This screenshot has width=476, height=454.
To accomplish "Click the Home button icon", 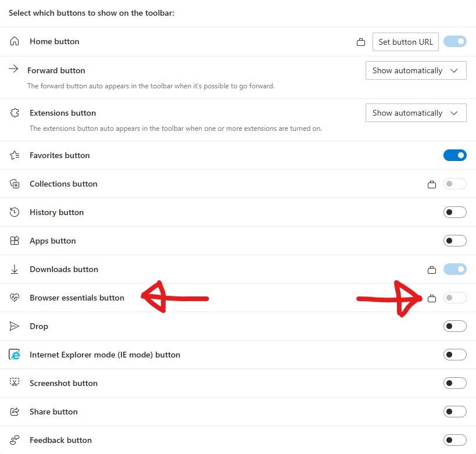I will [x=13, y=41].
